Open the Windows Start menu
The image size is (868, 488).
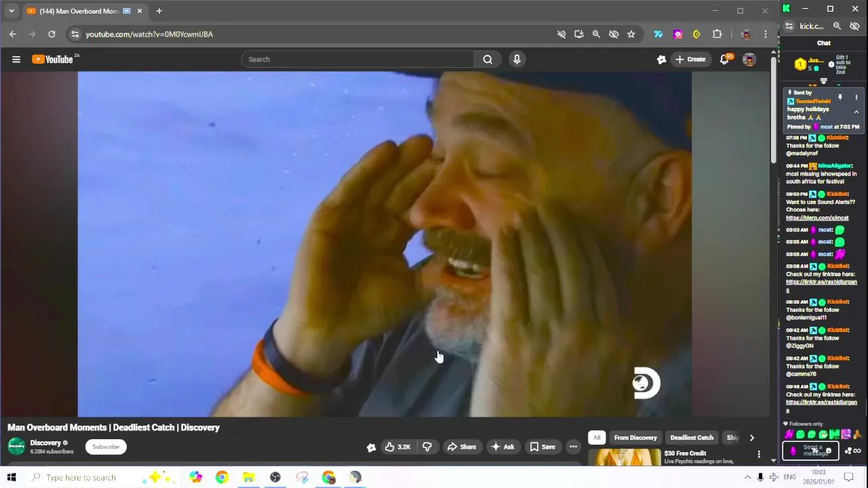coord(12,477)
